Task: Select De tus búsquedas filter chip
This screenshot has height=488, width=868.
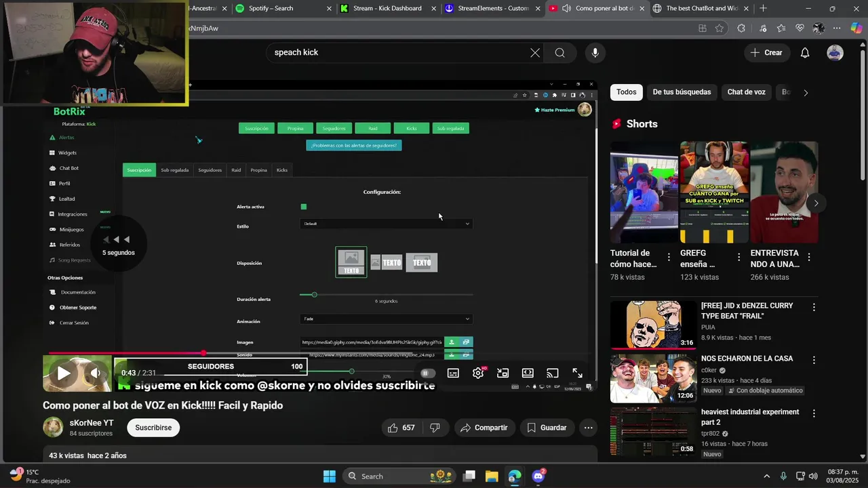Action: pos(682,92)
